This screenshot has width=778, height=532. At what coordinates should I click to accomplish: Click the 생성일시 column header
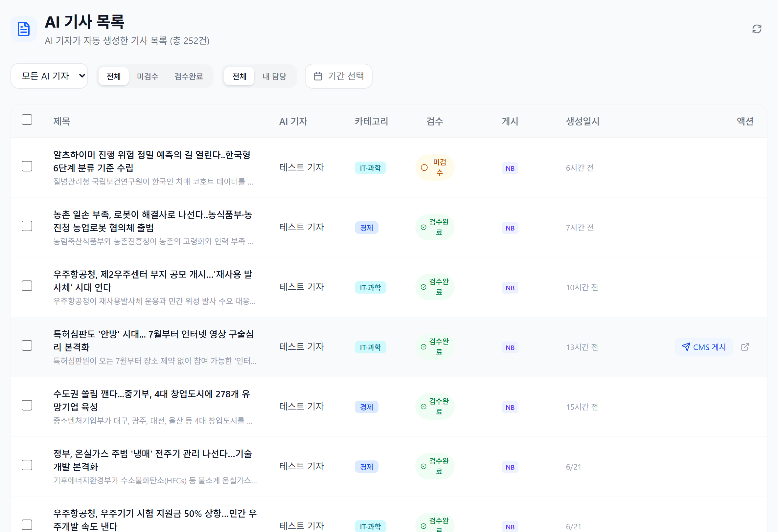coord(583,121)
